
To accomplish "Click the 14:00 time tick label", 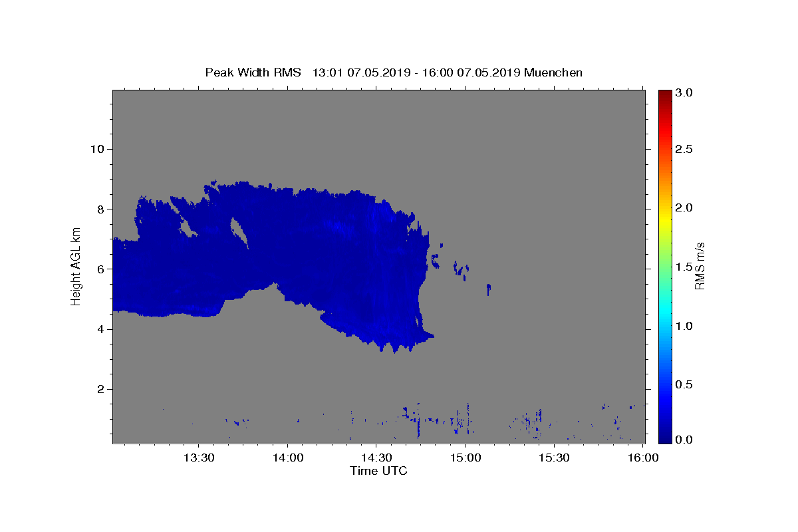I will 287,458.
